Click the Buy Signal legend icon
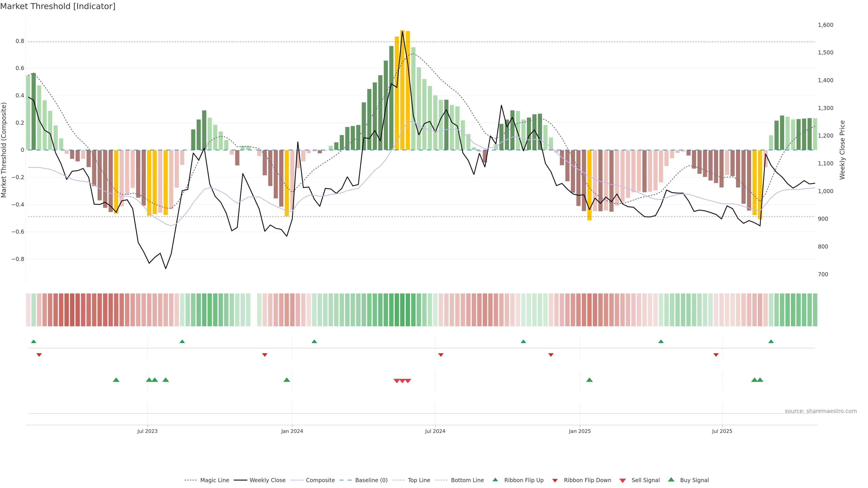 (671, 480)
